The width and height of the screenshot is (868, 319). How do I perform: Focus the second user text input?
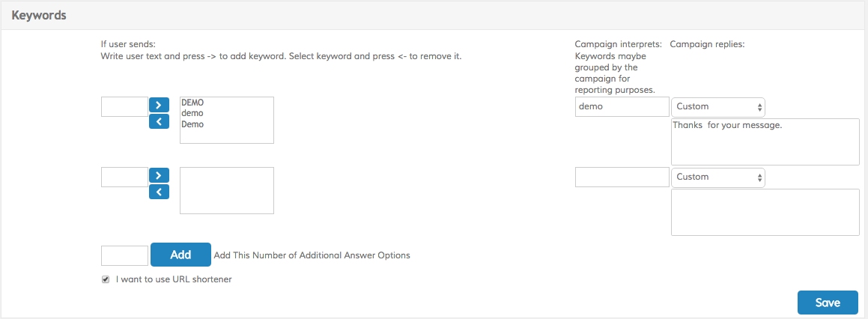[124, 177]
